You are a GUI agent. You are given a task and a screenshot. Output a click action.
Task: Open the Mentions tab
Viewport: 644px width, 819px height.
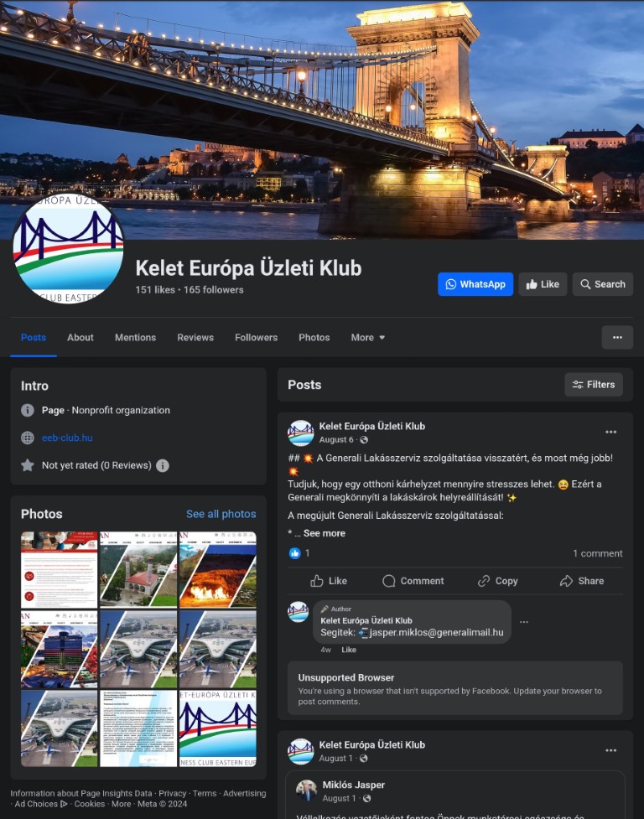click(135, 338)
